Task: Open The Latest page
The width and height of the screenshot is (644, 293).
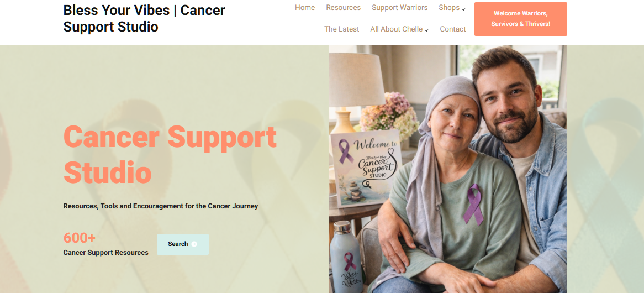Action: point(341,29)
